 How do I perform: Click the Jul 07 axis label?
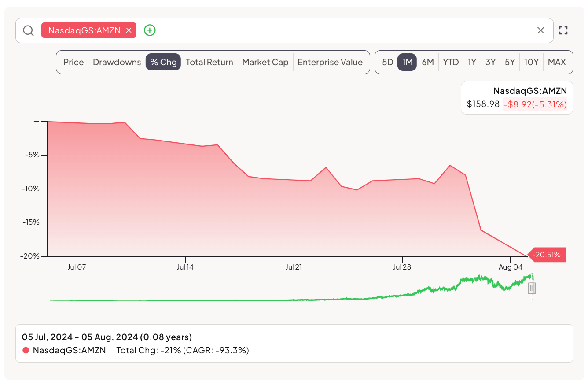(77, 267)
